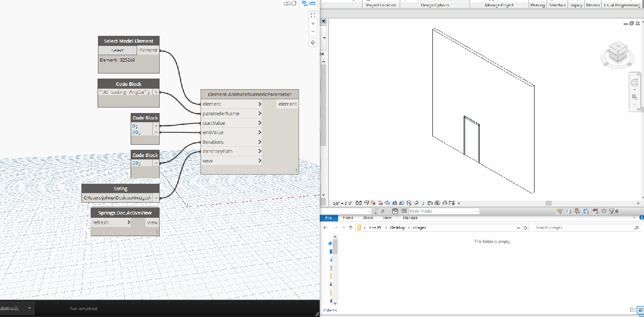This screenshot has height=317, width=644.
Task: Zoom out using the minus icon in Dynamo
Action: click(313, 31)
